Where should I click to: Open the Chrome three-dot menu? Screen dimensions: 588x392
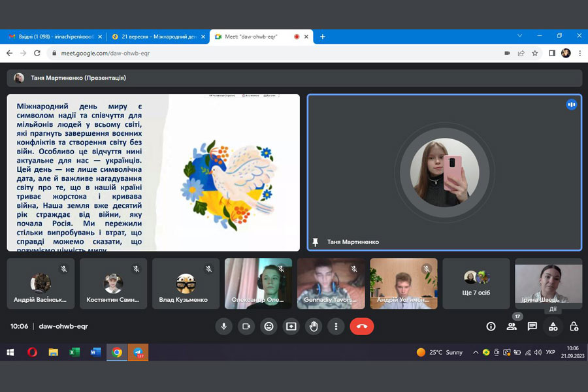580,54
